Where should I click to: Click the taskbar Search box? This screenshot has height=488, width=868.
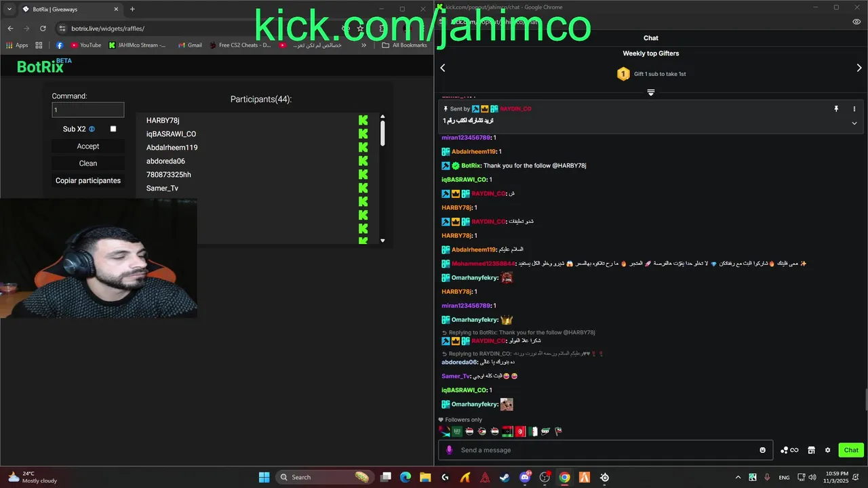pos(325,477)
